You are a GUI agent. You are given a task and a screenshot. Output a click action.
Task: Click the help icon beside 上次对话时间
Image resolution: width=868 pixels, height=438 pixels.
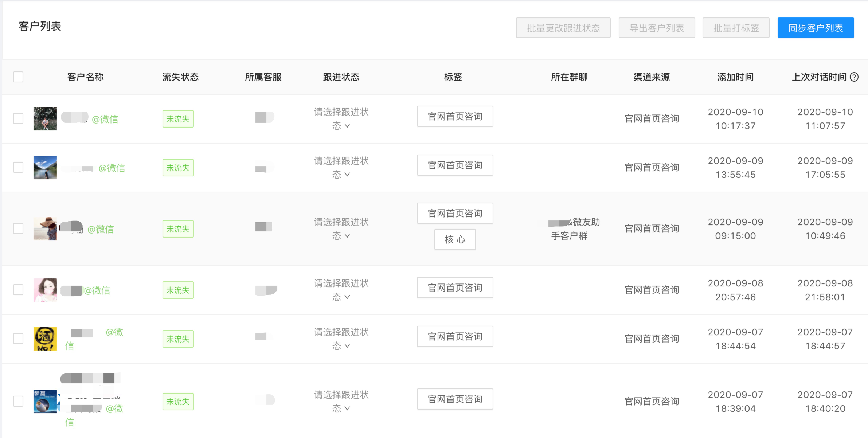coord(854,77)
